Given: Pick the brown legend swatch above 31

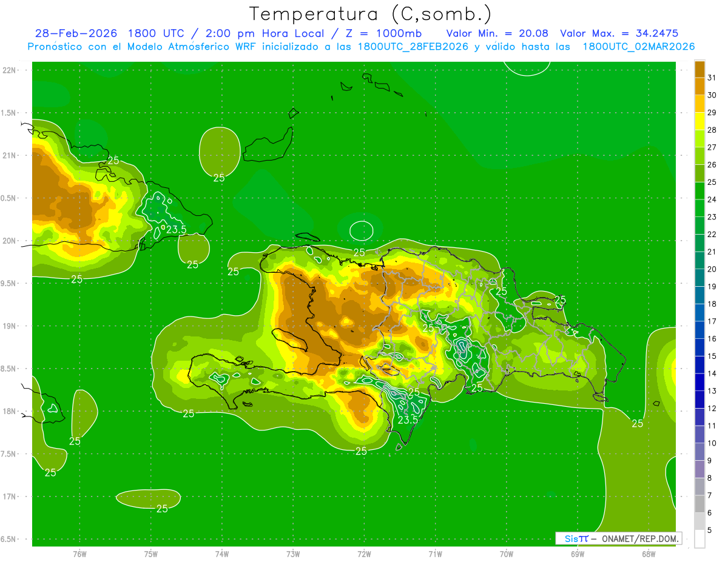Looking at the screenshot, I should 699,69.
